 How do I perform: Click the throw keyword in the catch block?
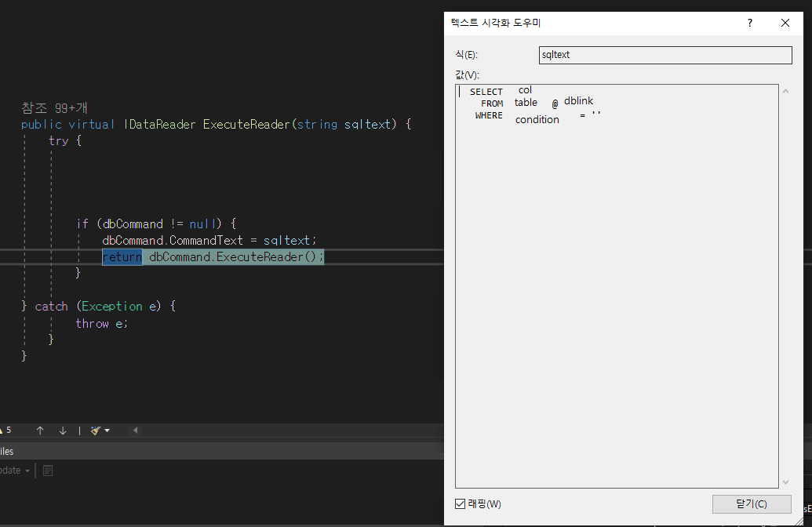[92, 324]
